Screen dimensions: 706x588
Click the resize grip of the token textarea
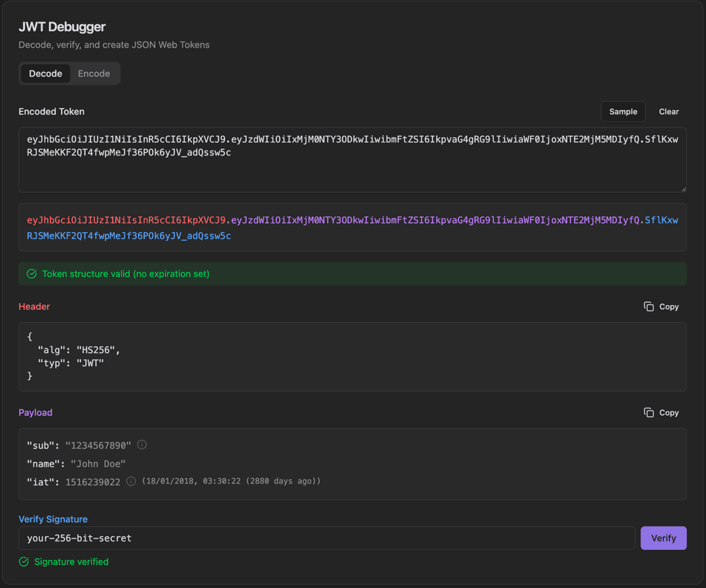pos(682,188)
